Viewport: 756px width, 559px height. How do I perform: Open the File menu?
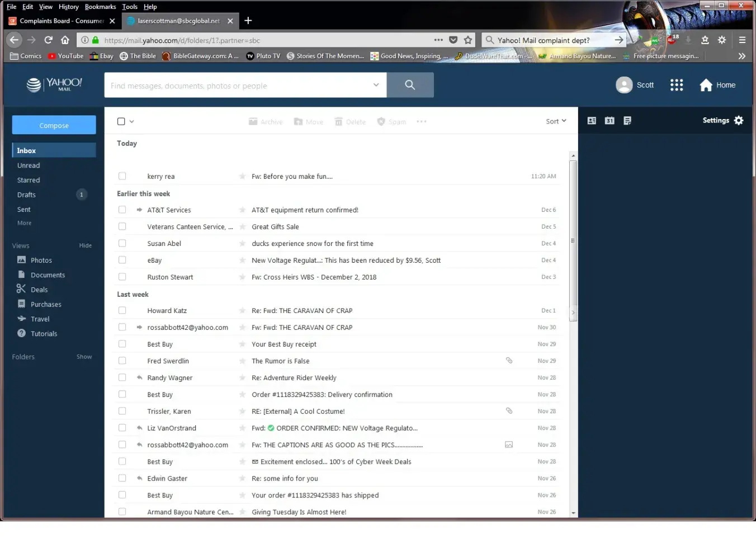11,7
